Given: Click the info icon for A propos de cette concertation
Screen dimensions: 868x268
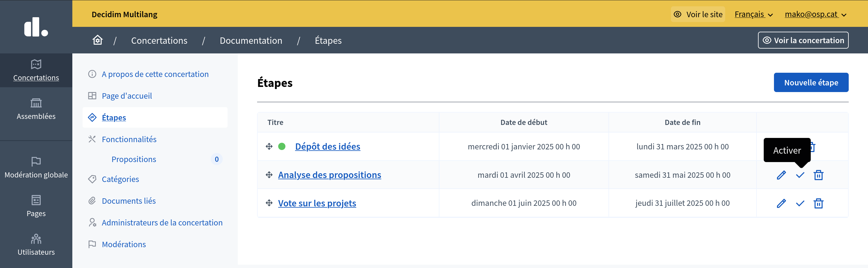Looking at the screenshot, I should 92,74.
